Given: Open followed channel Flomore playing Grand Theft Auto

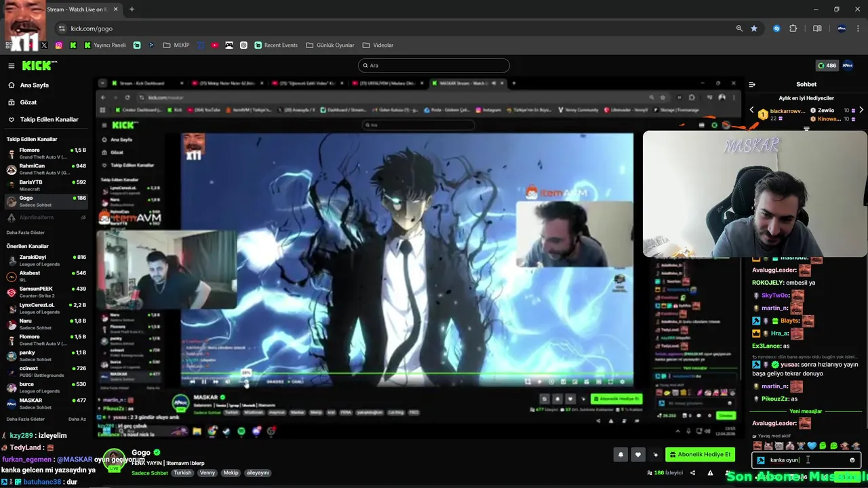Looking at the screenshot, I should click(45, 154).
